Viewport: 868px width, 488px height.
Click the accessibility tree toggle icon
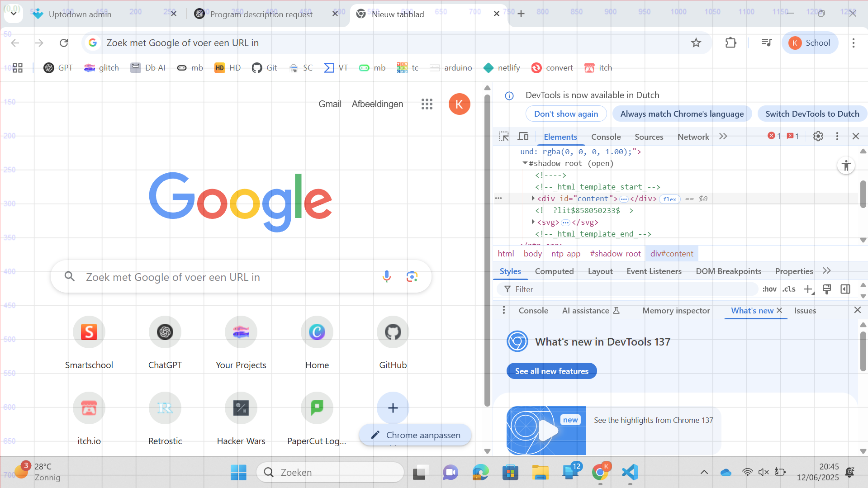[x=846, y=166]
